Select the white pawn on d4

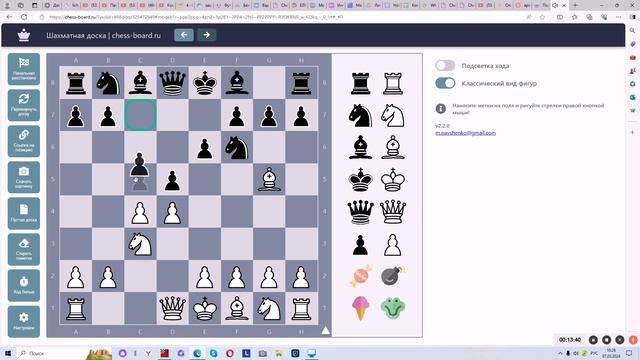(172, 212)
